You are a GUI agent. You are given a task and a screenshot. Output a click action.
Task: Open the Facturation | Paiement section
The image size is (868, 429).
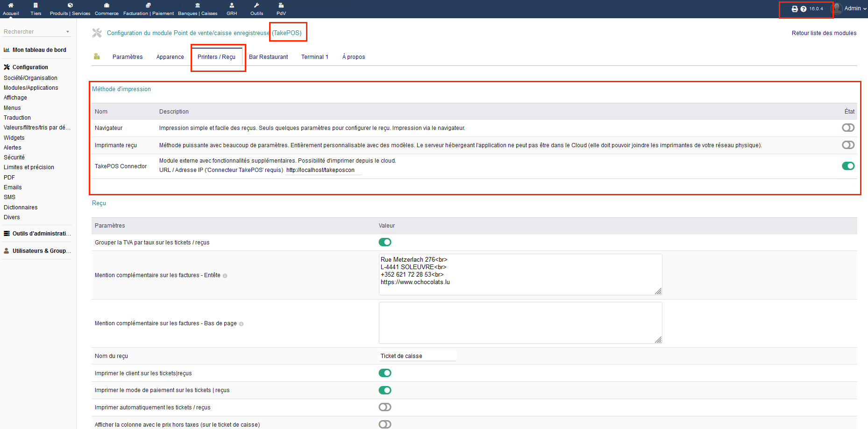pyautogui.click(x=148, y=8)
